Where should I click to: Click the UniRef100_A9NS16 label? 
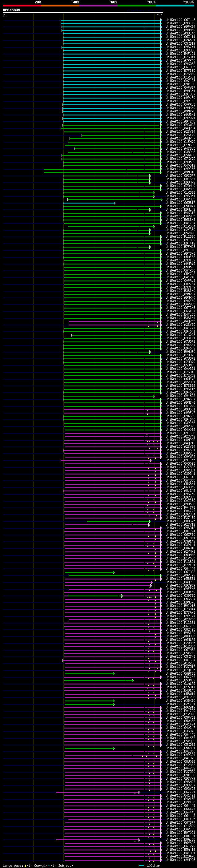point(180,172)
